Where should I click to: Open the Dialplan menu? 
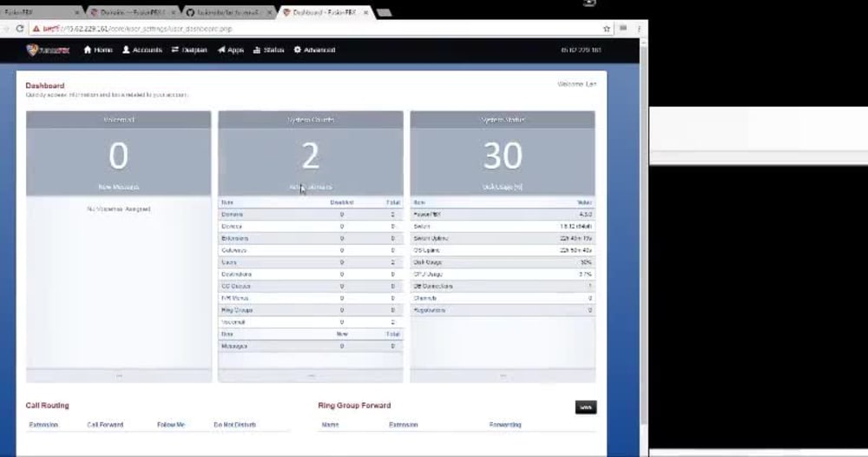[x=189, y=50]
